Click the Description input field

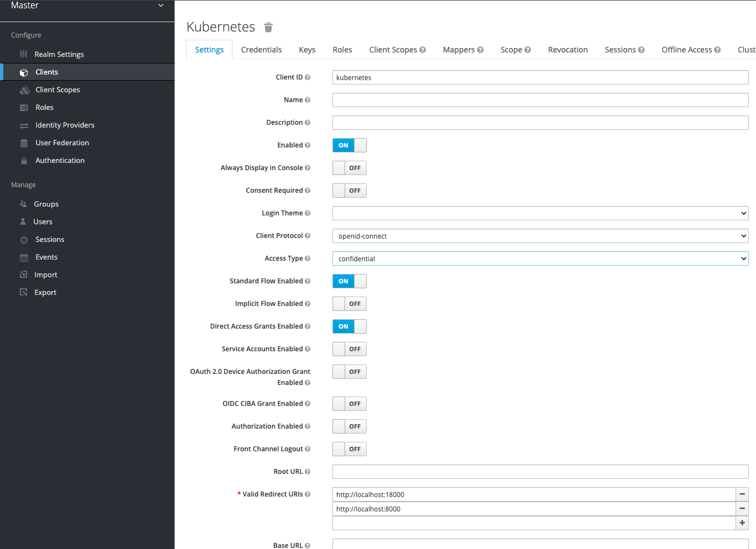click(541, 123)
